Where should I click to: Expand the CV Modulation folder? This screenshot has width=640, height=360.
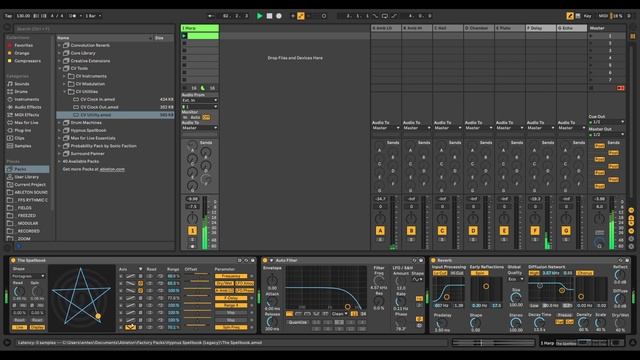tap(64, 84)
